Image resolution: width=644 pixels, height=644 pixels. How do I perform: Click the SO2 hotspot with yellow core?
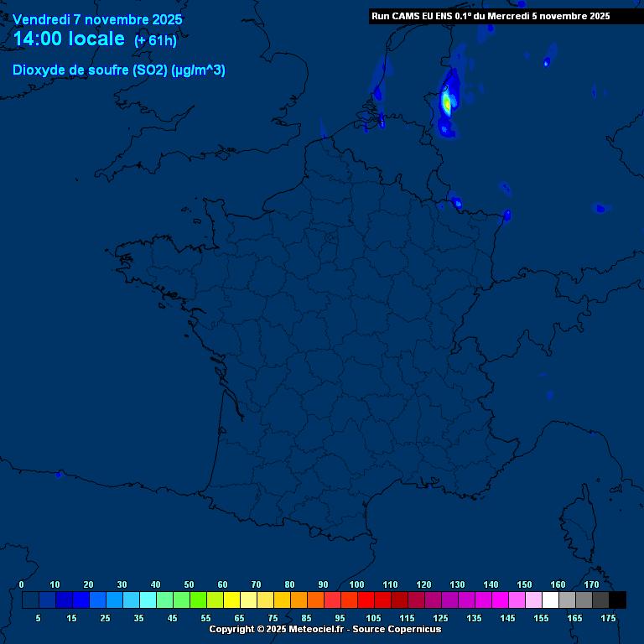click(447, 103)
